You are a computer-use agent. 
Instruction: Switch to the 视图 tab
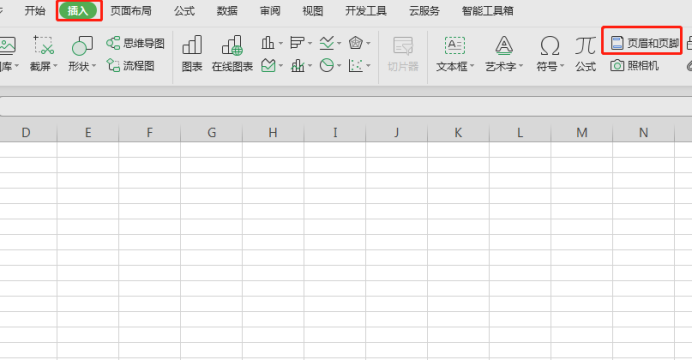coord(312,11)
